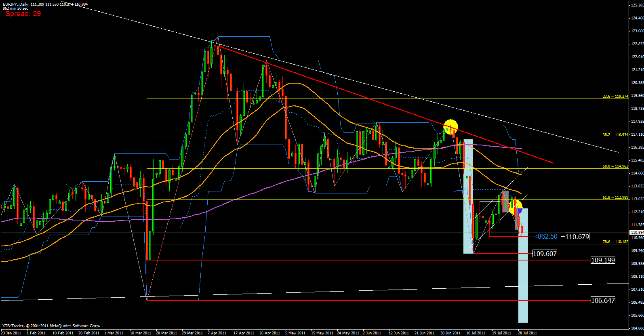Select the 38.2 – 116.934 Fibonacci label
Screen dimensions: 644x336
(x=615, y=135)
